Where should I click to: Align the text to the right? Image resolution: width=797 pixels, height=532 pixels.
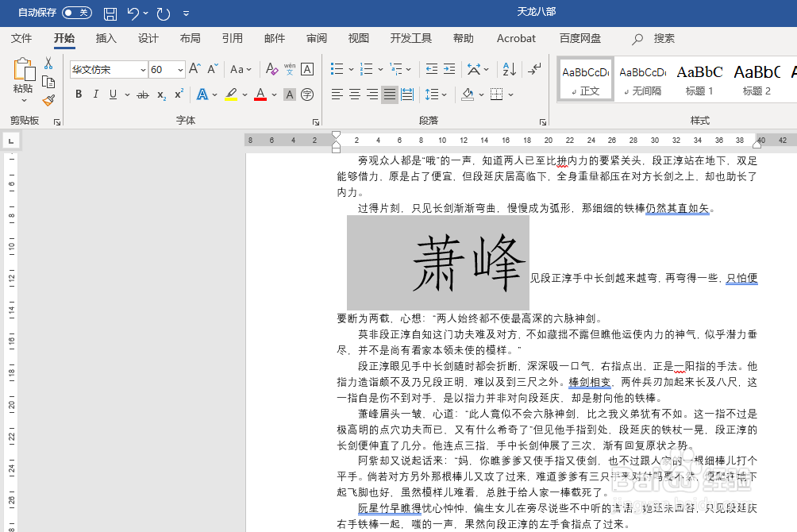point(372,94)
